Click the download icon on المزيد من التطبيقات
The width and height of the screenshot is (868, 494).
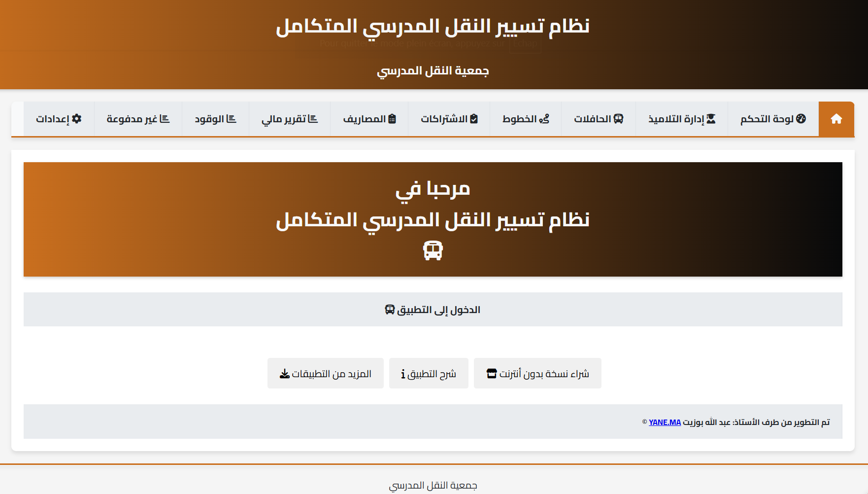coord(284,373)
